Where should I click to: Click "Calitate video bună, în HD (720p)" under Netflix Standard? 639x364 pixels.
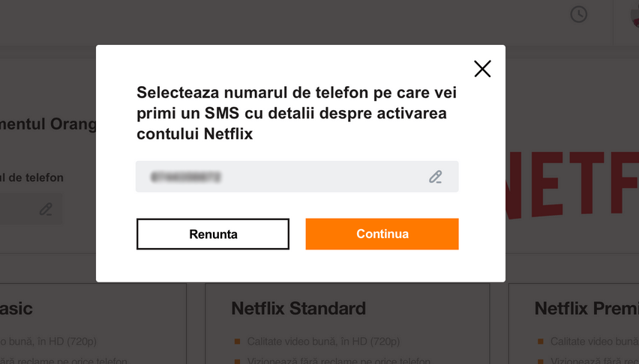(323, 342)
